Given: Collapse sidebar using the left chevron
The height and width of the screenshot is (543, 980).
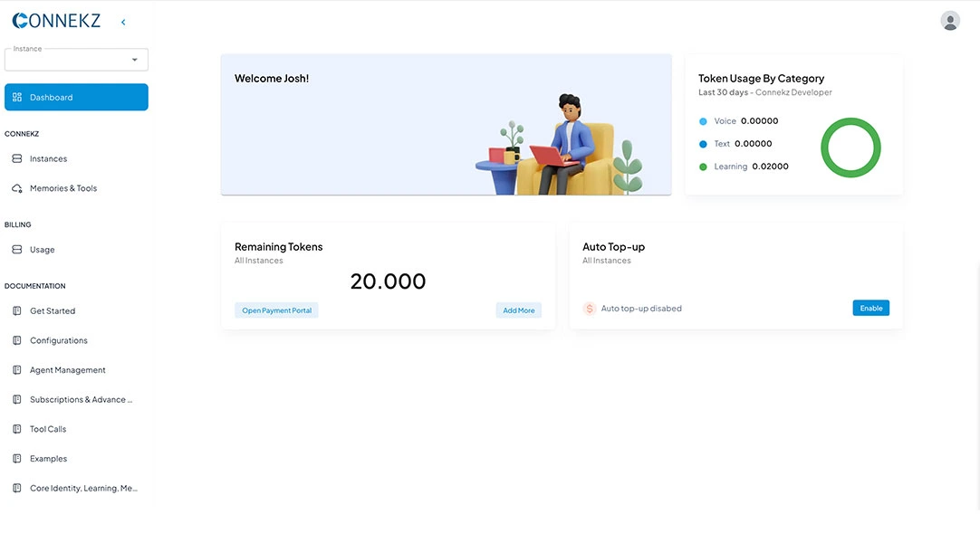Looking at the screenshot, I should tap(123, 22).
